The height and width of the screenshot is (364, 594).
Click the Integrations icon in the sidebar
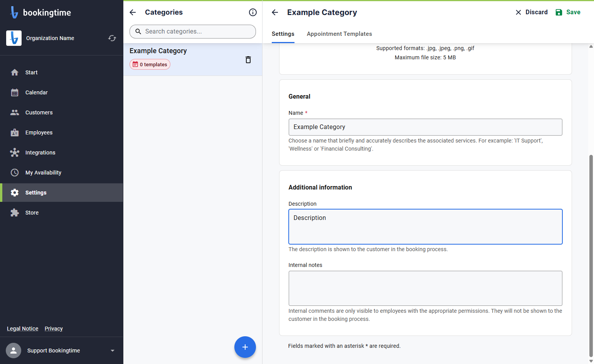(15, 153)
